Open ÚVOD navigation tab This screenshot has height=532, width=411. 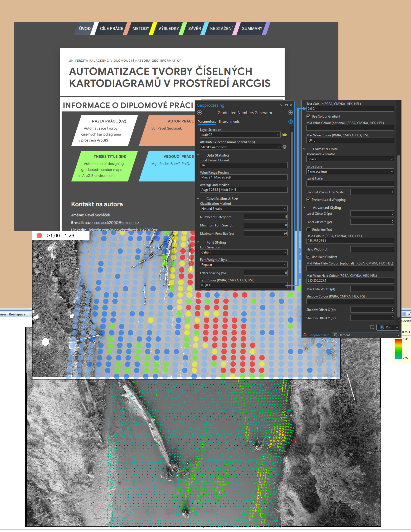pos(85,29)
